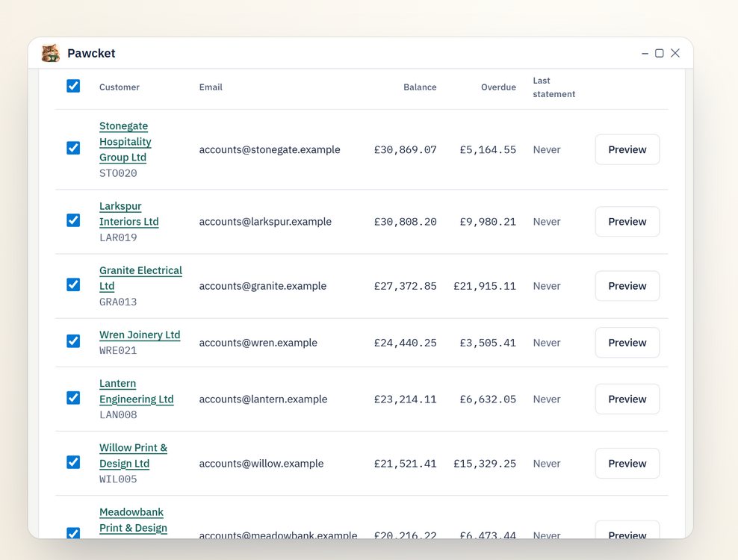Preview statement for Wren Joinery
The height and width of the screenshot is (560, 738).
click(x=627, y=343)
